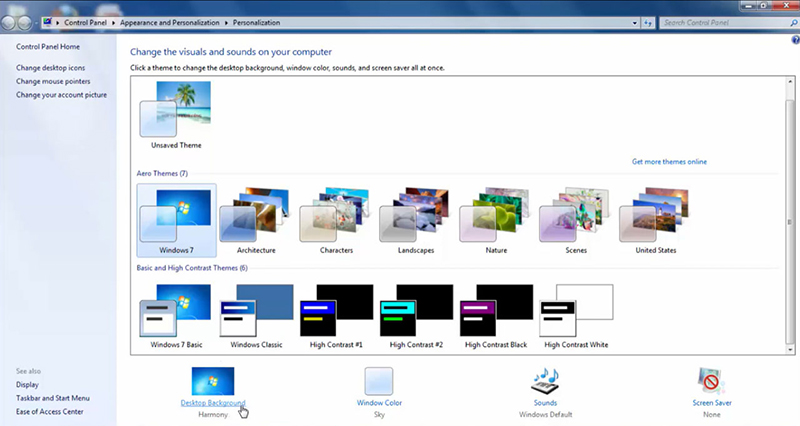Open Ease of Access Center
This screenshot has width=800, height=426.
(49, 412)
